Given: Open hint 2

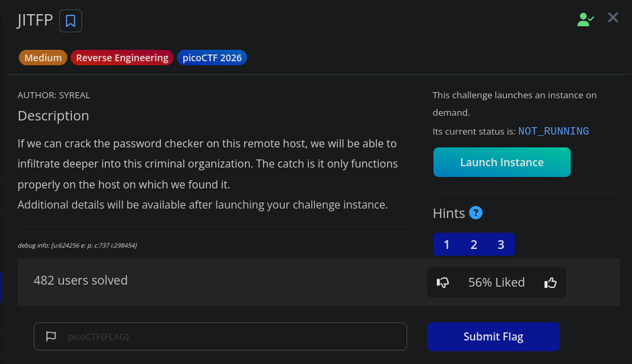Looking at the screenshot, I should (474, 244).
